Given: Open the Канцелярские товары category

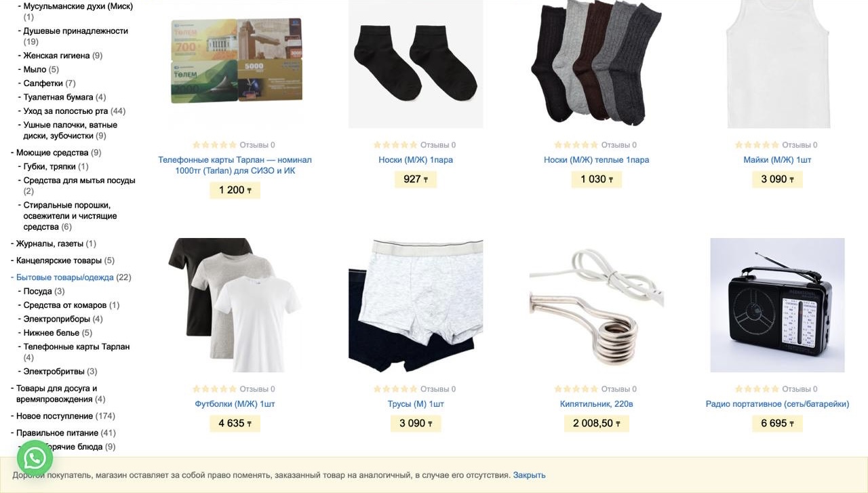Looking at the screenshot, I should click(x=59, y=260).
